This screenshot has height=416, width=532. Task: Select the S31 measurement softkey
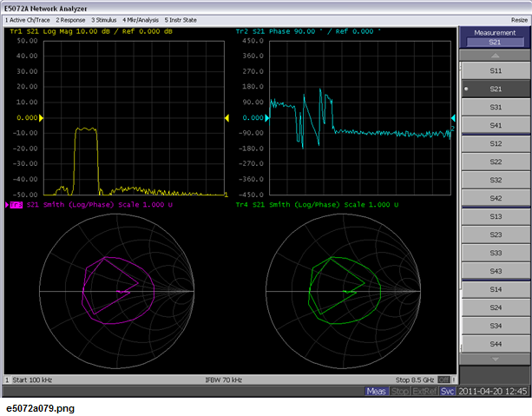pyautogui.click(x=496, y=108)
